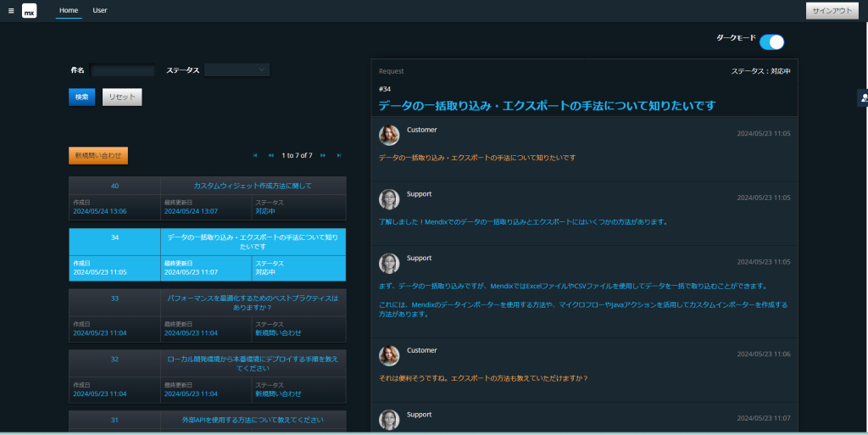Open the User menu item

point(100,10)
